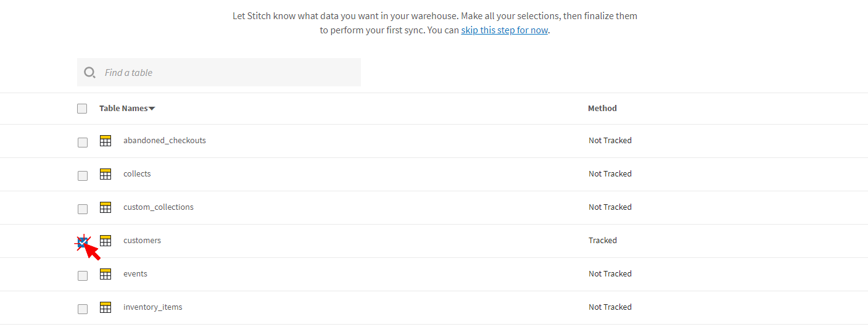868x332 pixels.
Task: Click the collects table icon
Action: 105,174
